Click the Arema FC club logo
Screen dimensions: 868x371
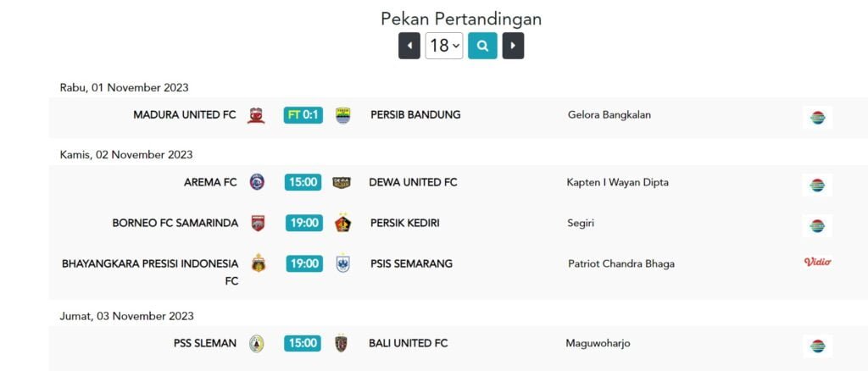point(256,182)
